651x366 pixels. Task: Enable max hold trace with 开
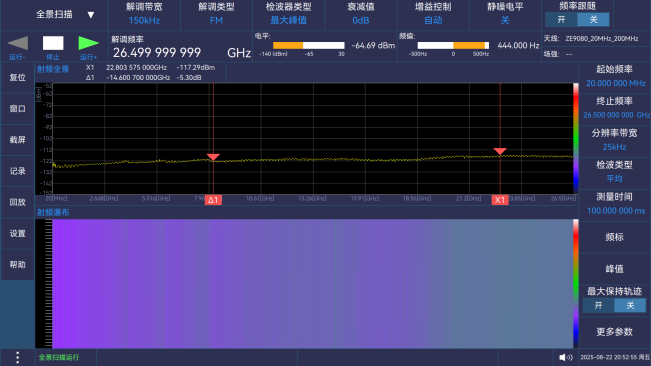(x=598, y=305)
